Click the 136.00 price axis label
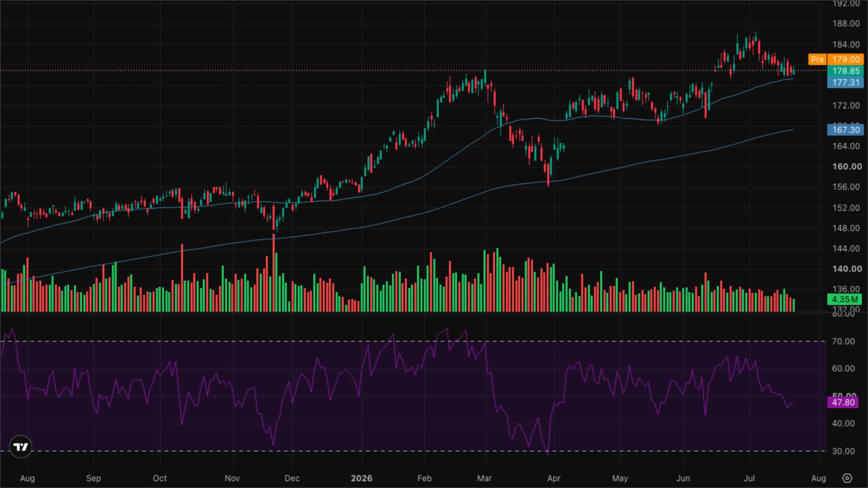The height and width of the screenshot is (488, 868). [846, 289]
